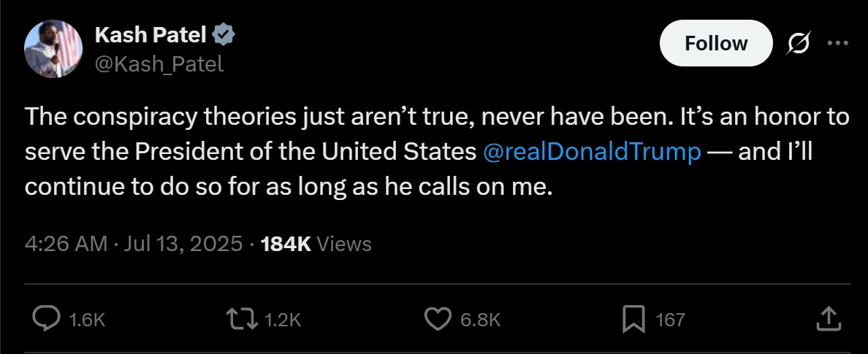
Task: Click the 184K Views count
Action: 316,244
